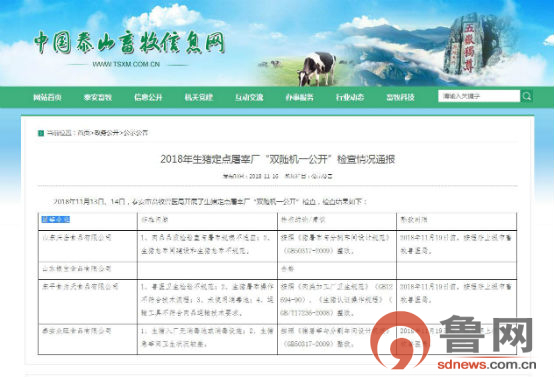Select 互动交流 in the navigation bar
The image size is (554, 377).
(x=249, y=98)
